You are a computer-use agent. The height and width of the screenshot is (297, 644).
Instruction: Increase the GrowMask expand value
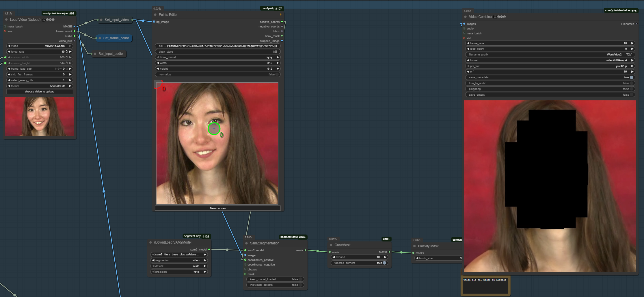coord(385,257)
